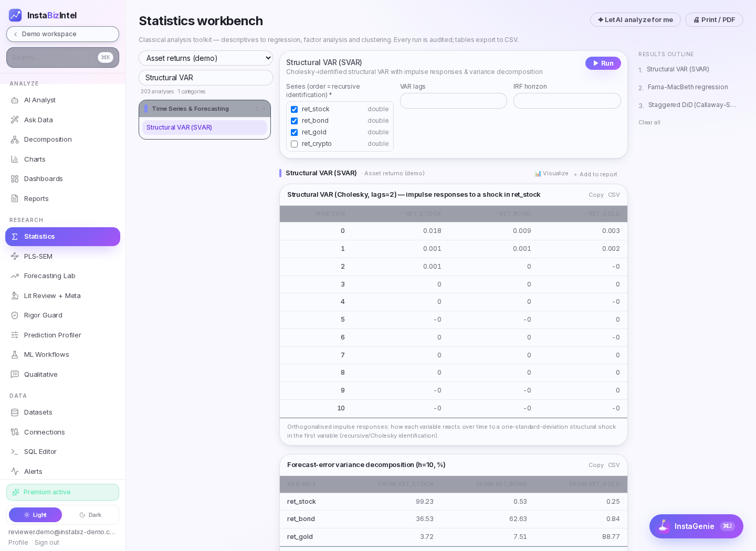Open Decomposition tree icon

(15, 140)
